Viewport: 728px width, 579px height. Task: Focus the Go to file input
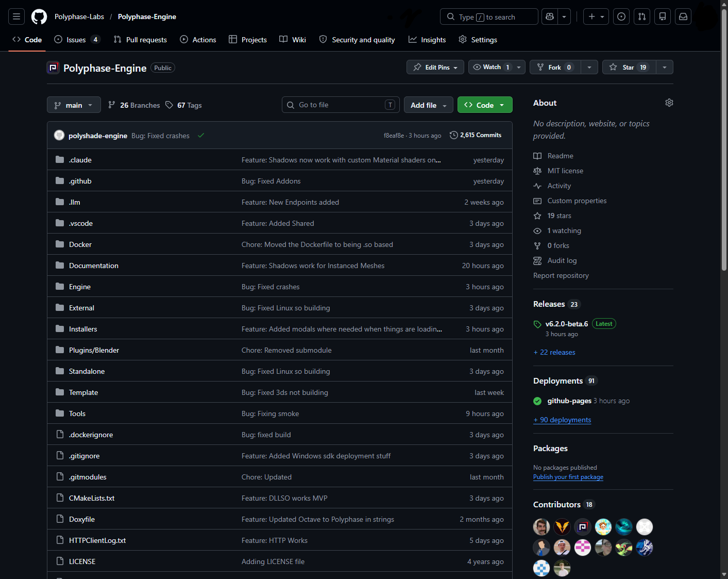click(341, 105)
